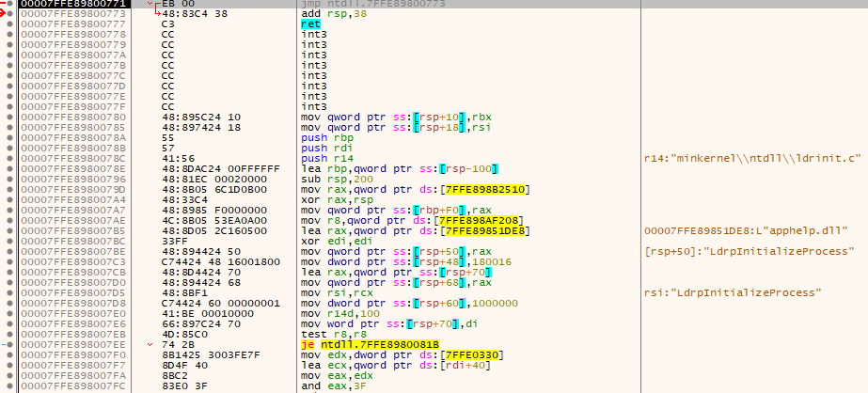Click instruction referencing 7FFE898B2510

(x=416, y=190)
